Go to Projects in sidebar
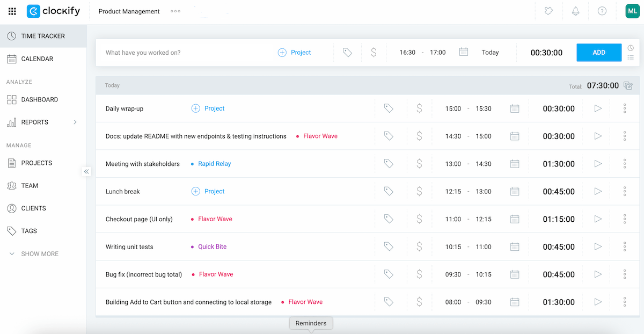 [x=36, y=163]
